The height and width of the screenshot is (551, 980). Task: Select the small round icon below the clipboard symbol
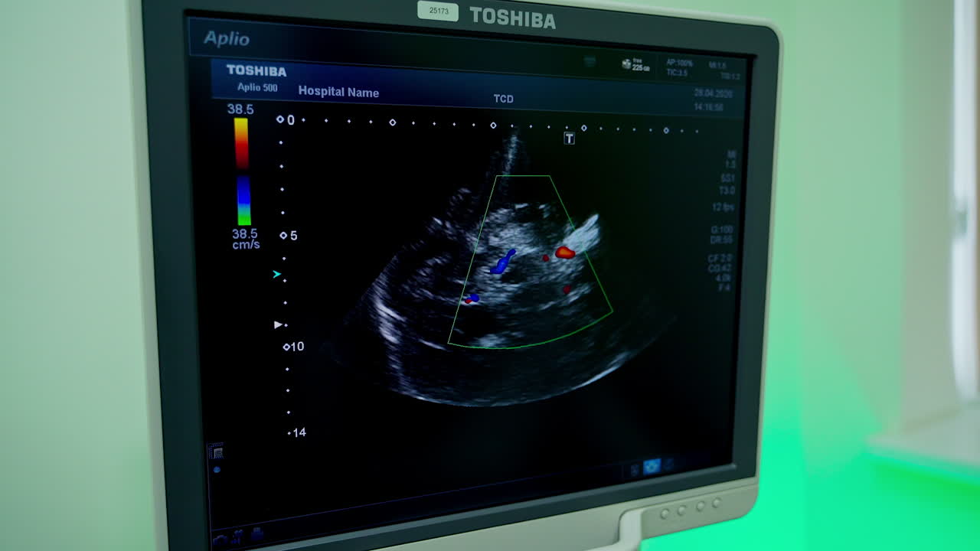217,469
